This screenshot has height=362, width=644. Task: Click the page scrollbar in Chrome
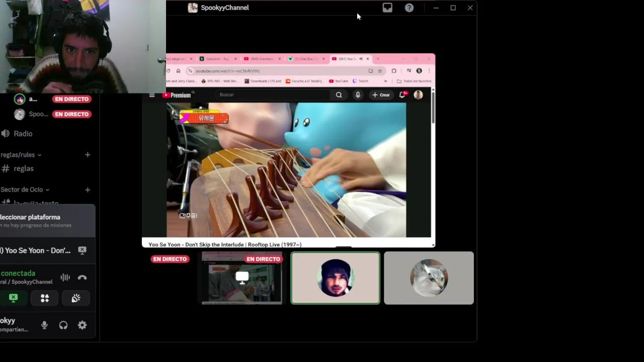433,108
